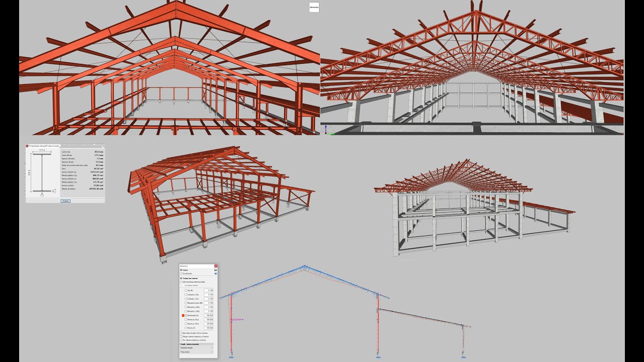Close the Esfuerzos panel
Viewport: 644px width, 362px height.
(216, 266)
